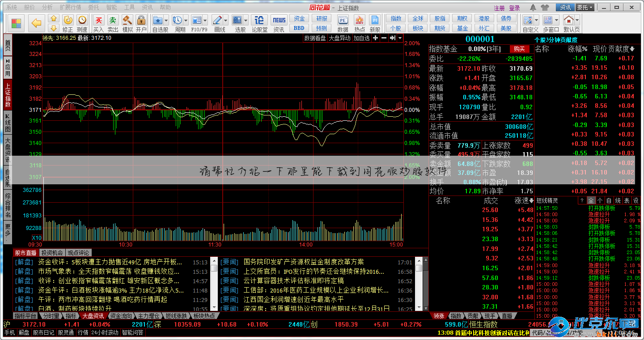The width and height of the screenshot is (644, 340).
Task: Switch to the 资金流向 bottom tab
Action: (x=121, y=316)
